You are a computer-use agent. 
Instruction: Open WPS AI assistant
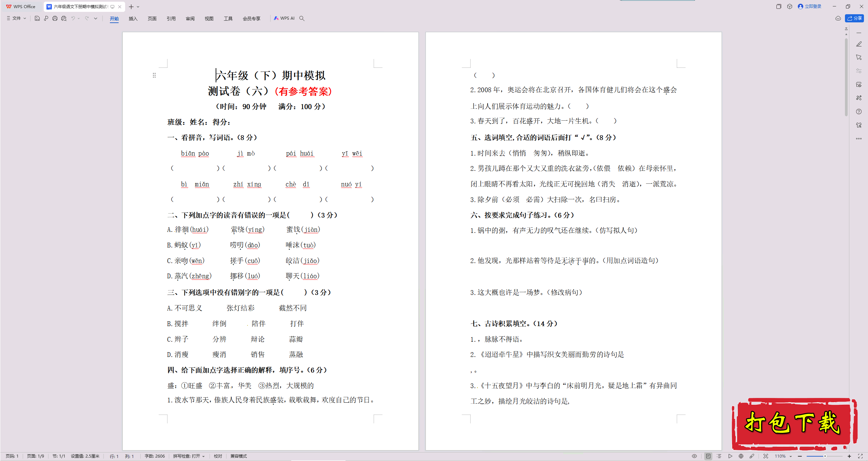point(284,18)
